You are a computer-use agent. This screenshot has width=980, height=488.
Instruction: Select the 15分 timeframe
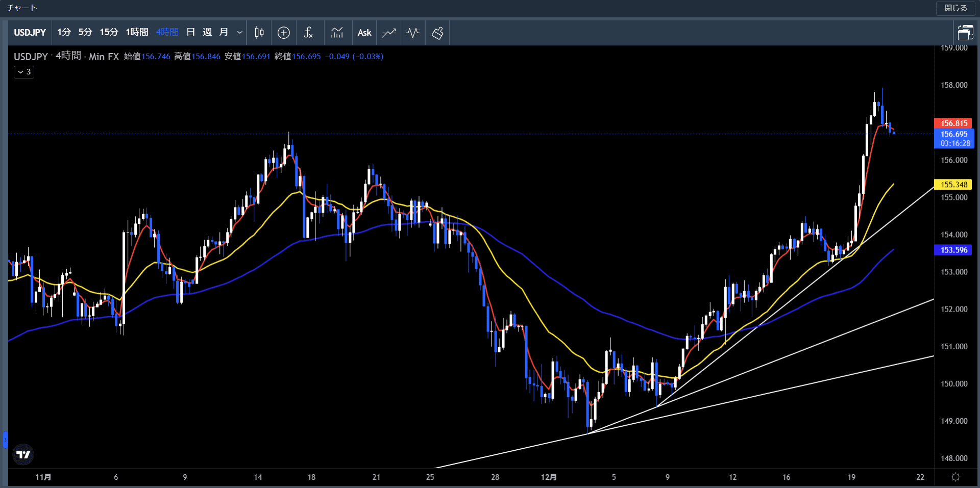point(109,32)
